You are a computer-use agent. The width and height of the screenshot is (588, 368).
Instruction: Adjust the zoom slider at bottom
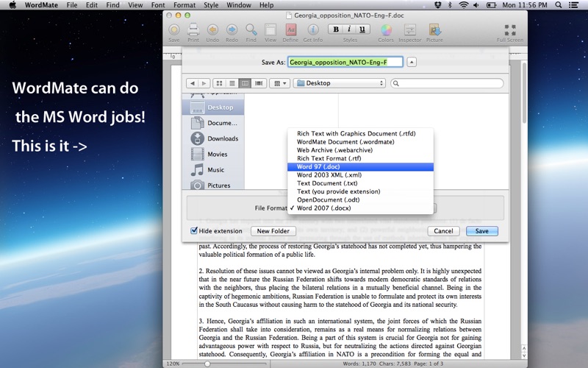207,364
